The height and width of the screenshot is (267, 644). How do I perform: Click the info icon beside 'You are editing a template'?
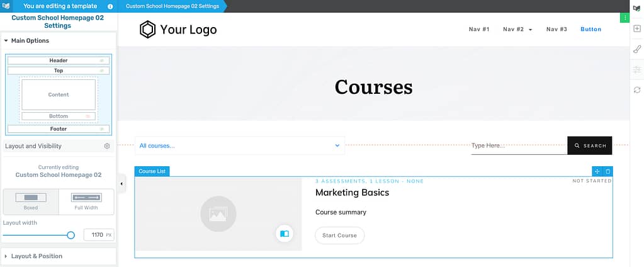[110, 6]
